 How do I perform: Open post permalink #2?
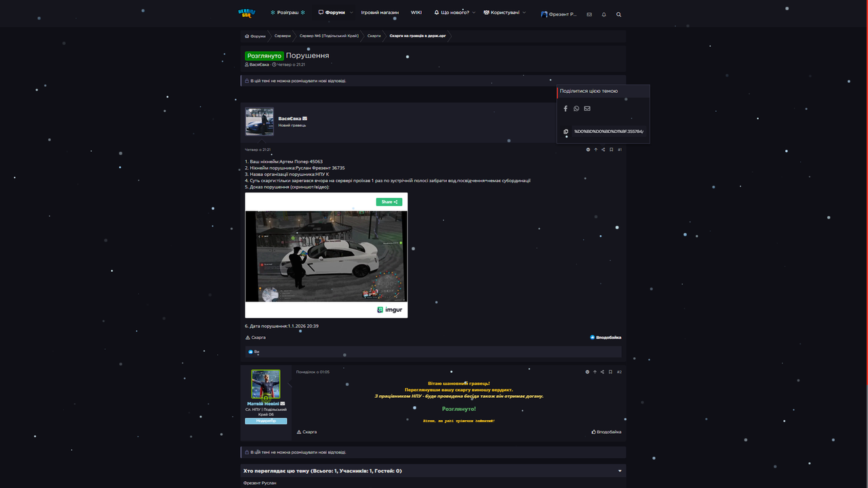619,372
